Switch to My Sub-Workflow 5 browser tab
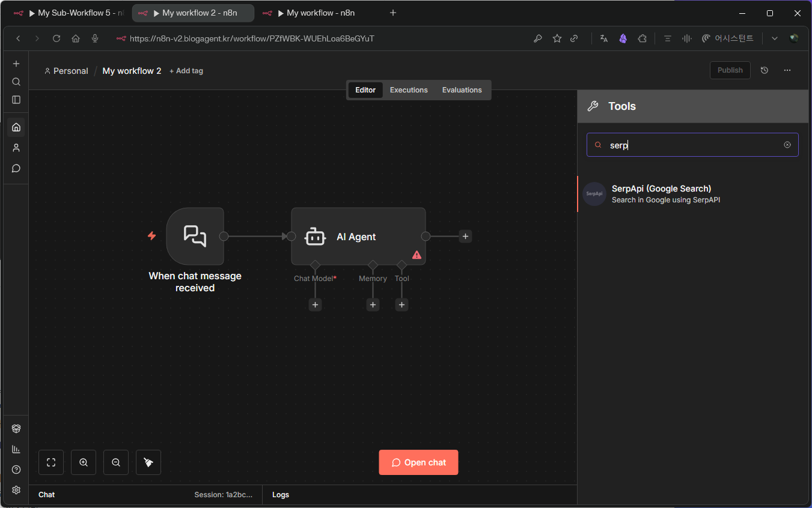 69,13
